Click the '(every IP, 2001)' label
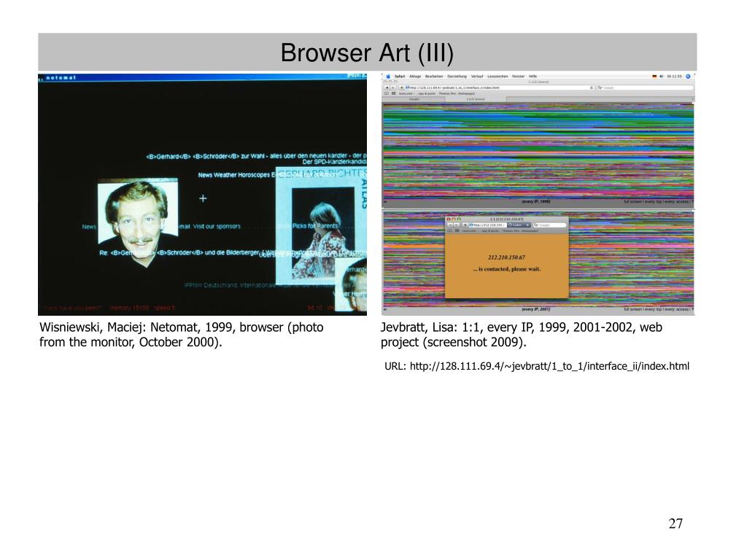747x560 pixels. pos(536,309)
